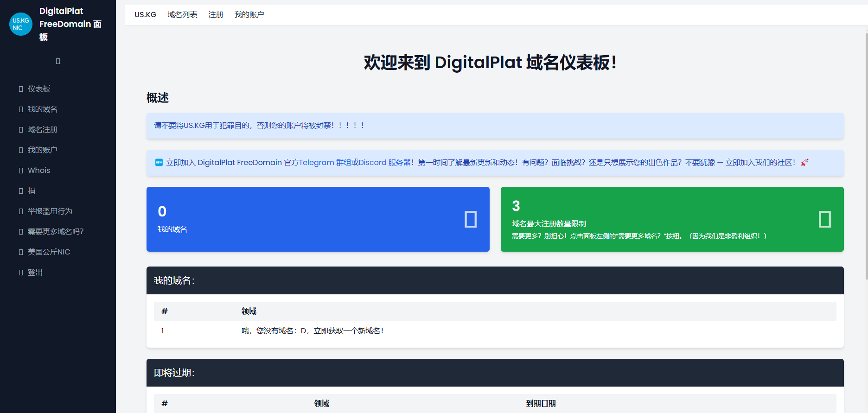Click the 欢迎来到 DigitalPlat 域名仪表板 heading
This screenshot has width=868, height=413.
[x=490, y=62]
